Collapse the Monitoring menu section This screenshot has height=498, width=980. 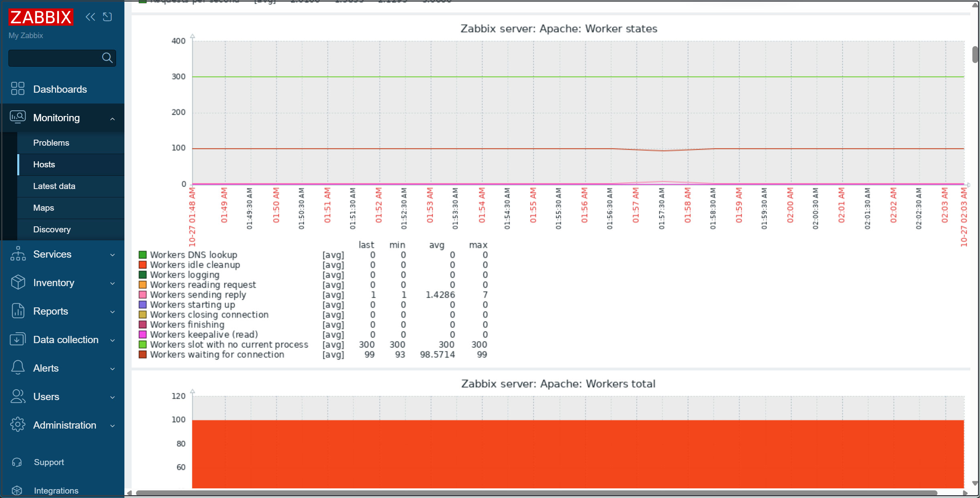[x=112, y=118]
